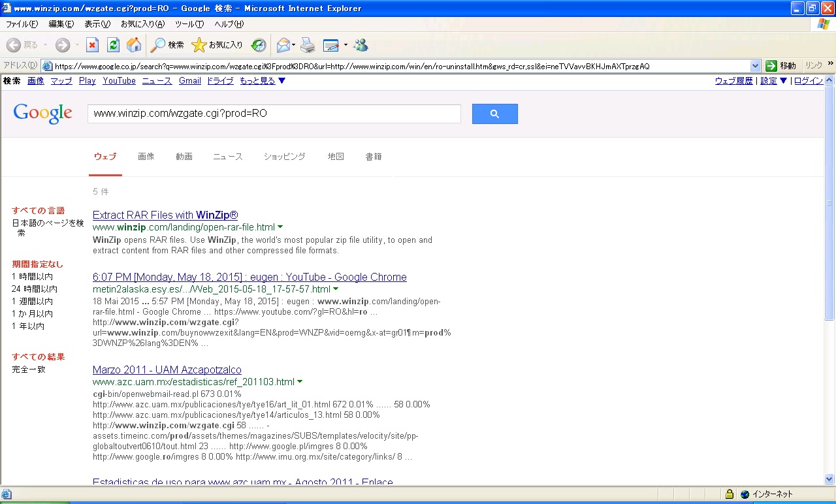Screen dimensions: 836x504
Task: Click the Edit page toolbar icon
Action: [x=331, y=45]
